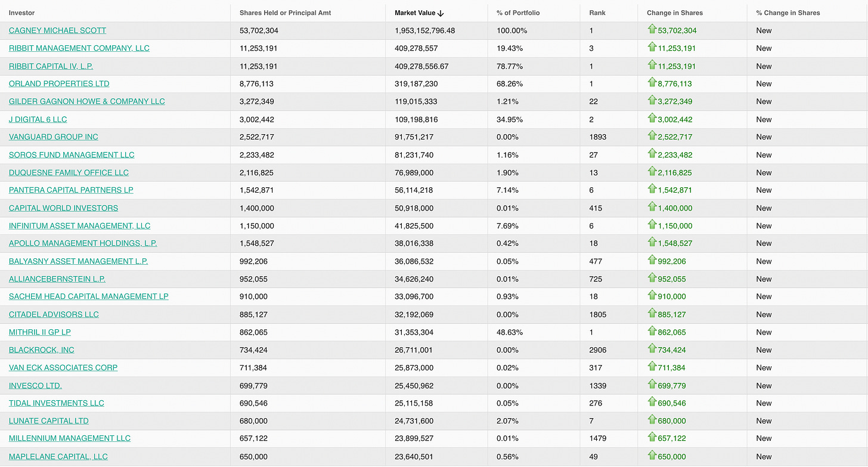Open RIBBIT CAPITAL IV, L.P. investor link
Viewport: 868px width, 467px height.
51,66
